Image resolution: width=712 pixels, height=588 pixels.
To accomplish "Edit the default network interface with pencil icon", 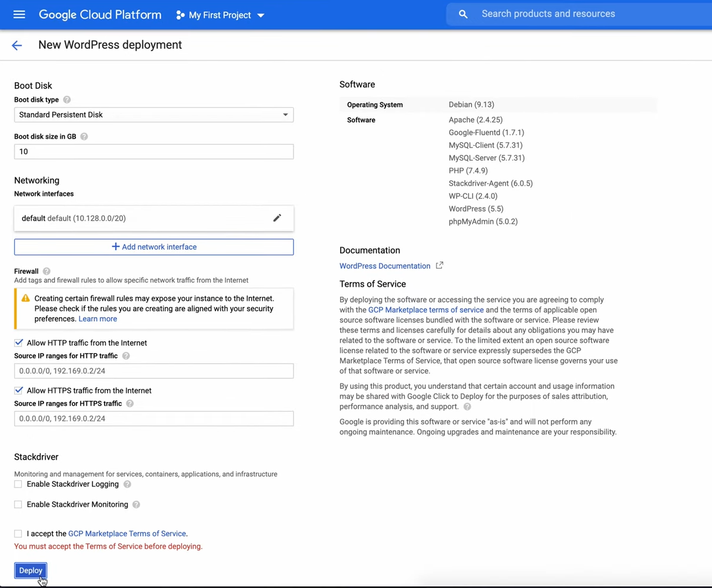I will pos(277,218).
